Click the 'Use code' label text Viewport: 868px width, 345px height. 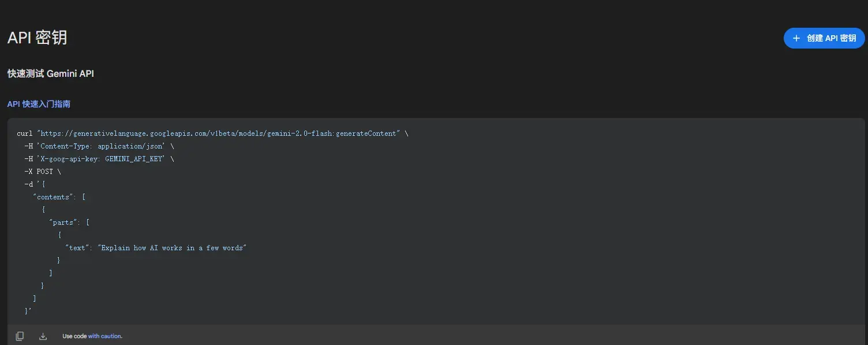click(x=74, y=336)
